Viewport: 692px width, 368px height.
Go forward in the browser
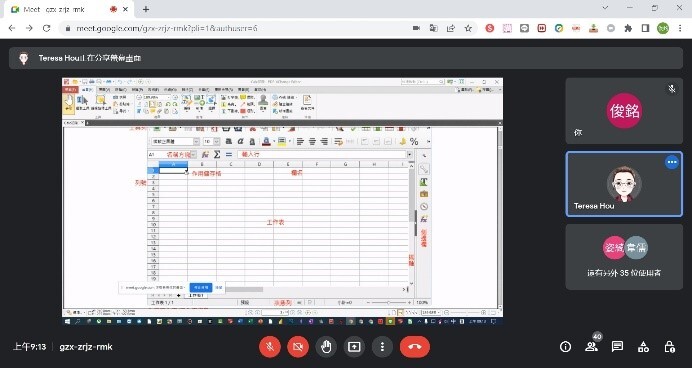pyautogui.click(x=29, y=28)
